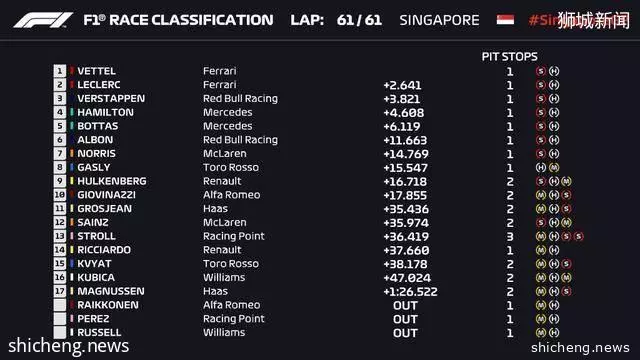
Task: Click position number 1 box
Action: coord(60,71)
